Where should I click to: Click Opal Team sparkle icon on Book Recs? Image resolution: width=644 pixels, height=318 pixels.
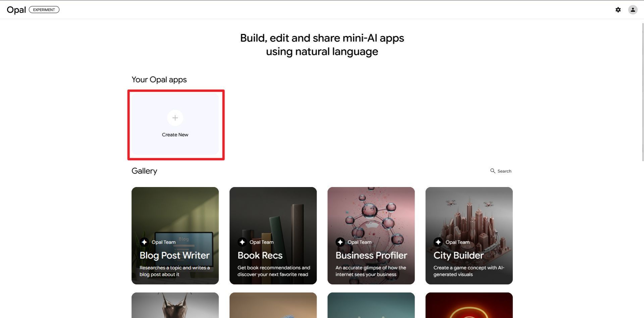click(242, 242)
